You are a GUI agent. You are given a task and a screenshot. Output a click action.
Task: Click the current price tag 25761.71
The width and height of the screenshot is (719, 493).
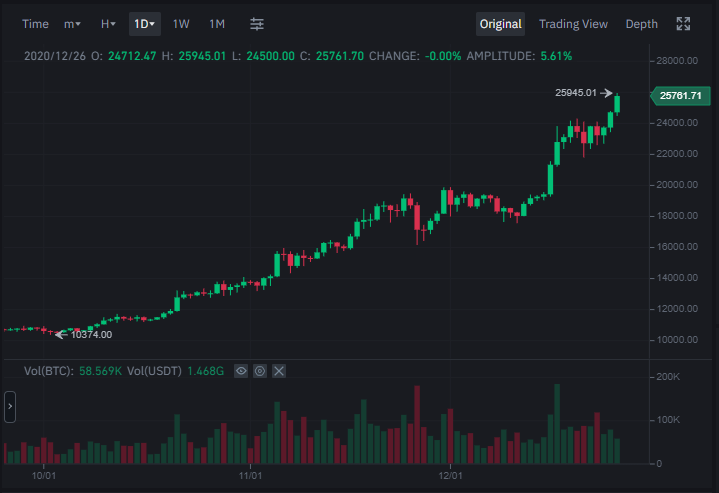coord(680,96)
